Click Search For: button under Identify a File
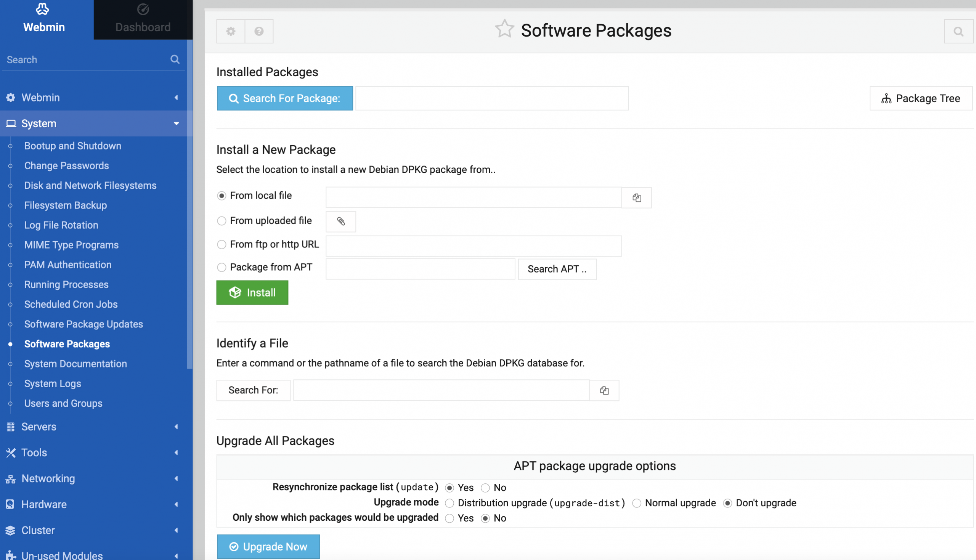Screen dimensions: 976x560 click(254, 390)
